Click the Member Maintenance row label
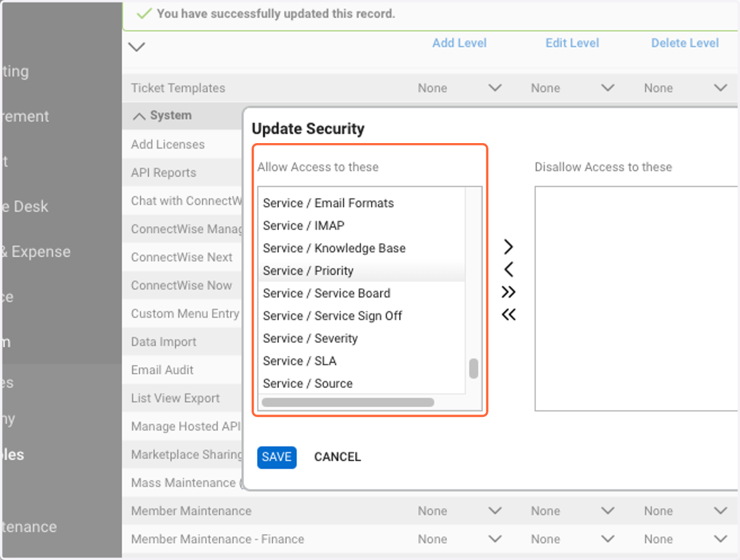Viewport: 740px width, 560px height. [191, 511]
